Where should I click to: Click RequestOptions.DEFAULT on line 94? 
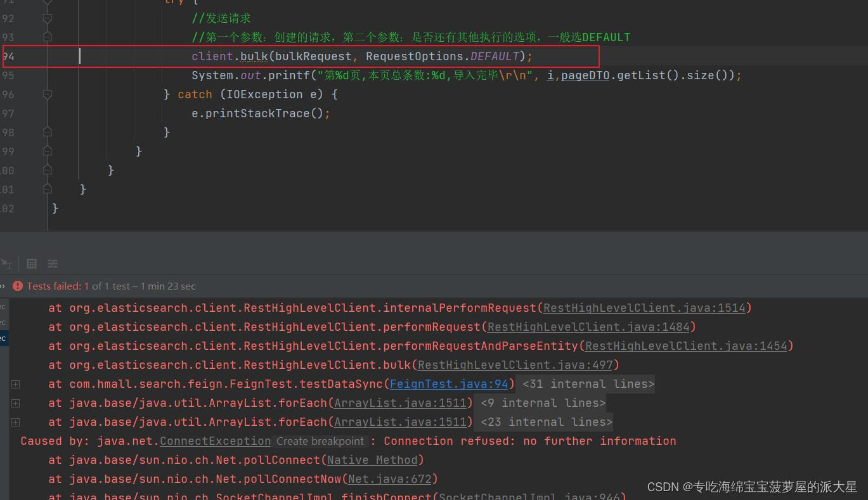click(443, 56)
